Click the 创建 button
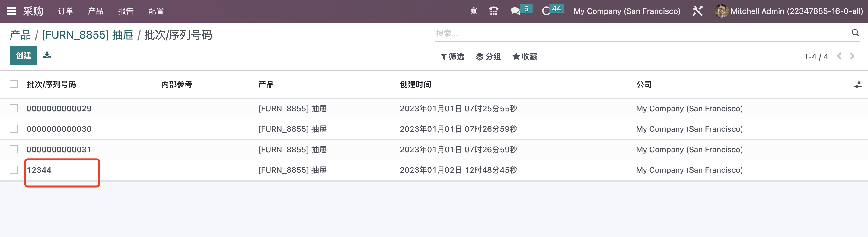868x237 pixels. [x=23, y=55]
